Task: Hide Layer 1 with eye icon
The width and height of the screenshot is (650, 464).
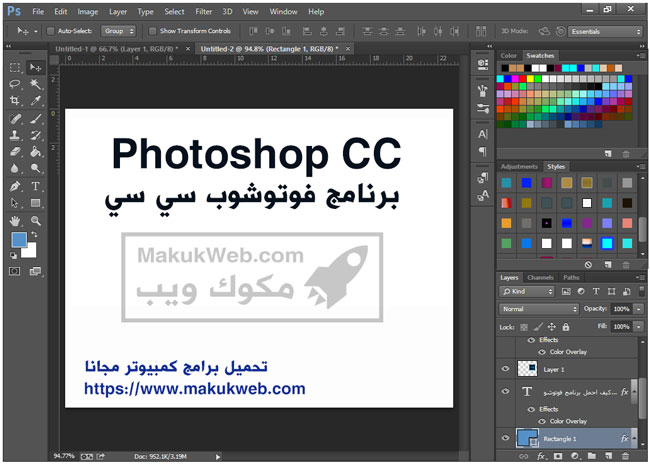Action: pyautogui.click(x=505, y=369)
